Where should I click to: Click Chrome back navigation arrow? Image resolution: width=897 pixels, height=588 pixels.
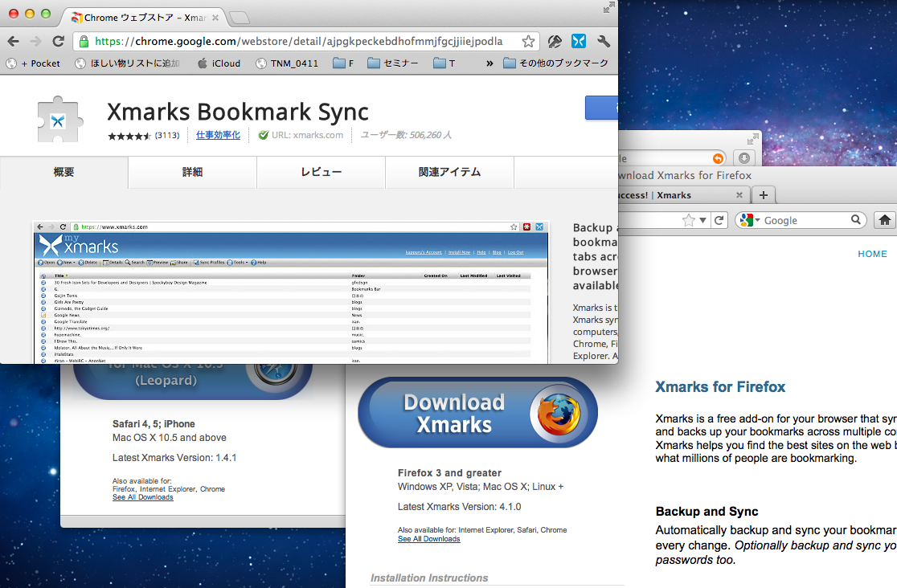point(13,41)
